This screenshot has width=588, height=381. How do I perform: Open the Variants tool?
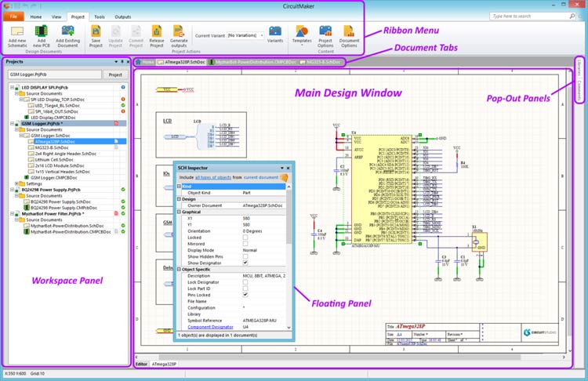click(x=275, y=31)
